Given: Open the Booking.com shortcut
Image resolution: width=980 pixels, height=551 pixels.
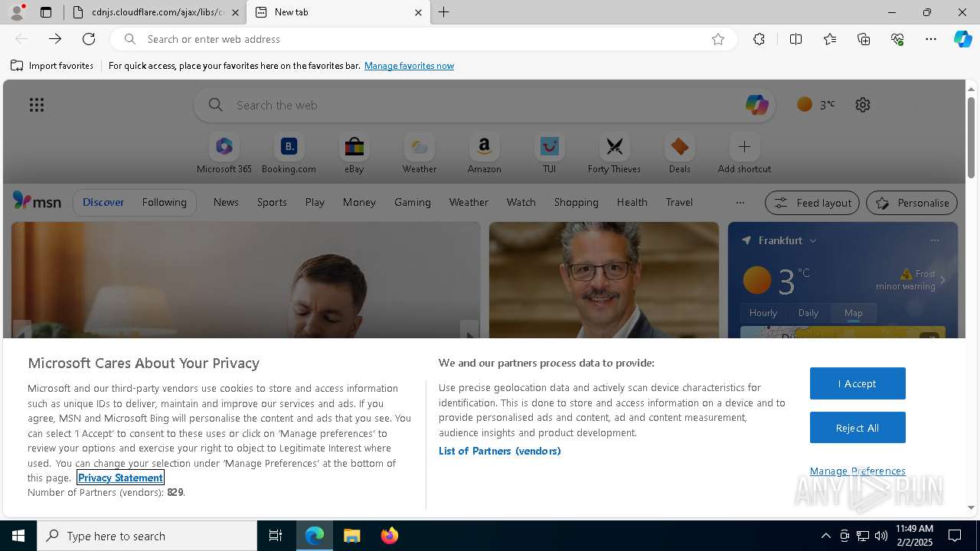Looking at the screenshot, I should point(289,154).
